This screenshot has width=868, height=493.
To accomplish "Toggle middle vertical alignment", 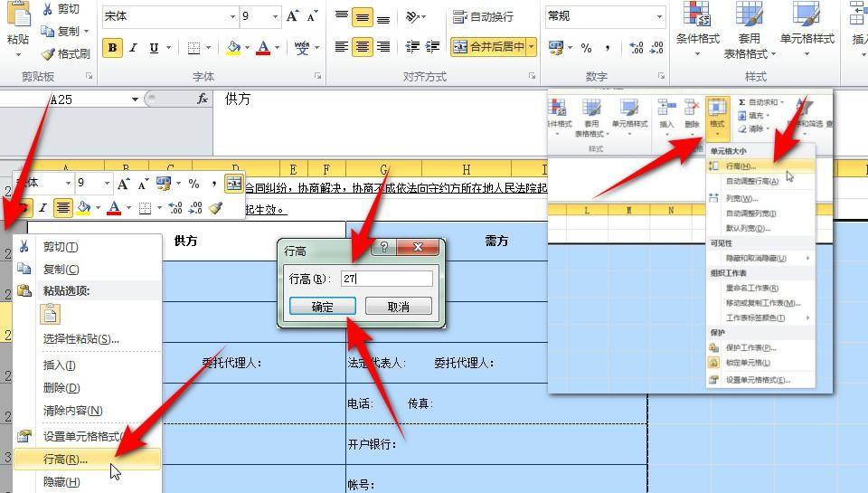I will pyautogui.click(x=362, y=17).
